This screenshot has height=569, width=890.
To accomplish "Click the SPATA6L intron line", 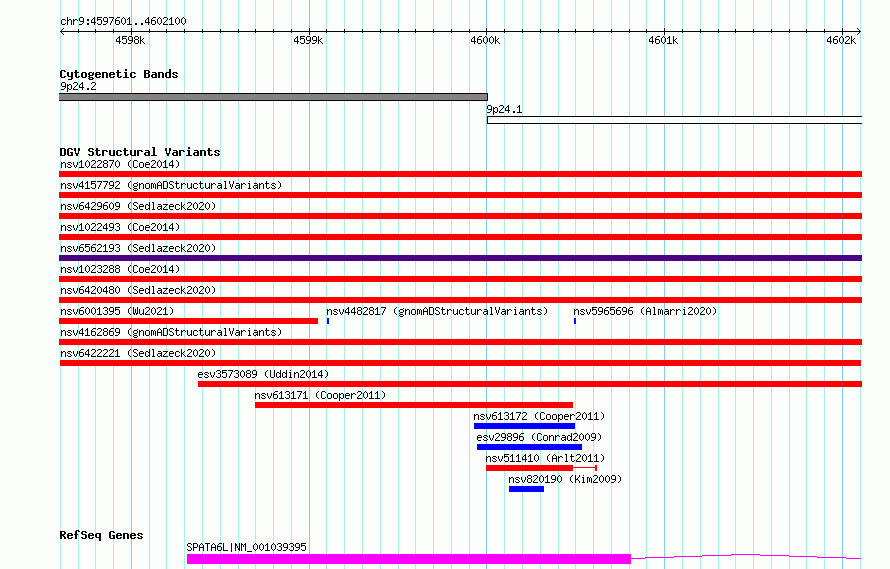I will coord(746,557).
